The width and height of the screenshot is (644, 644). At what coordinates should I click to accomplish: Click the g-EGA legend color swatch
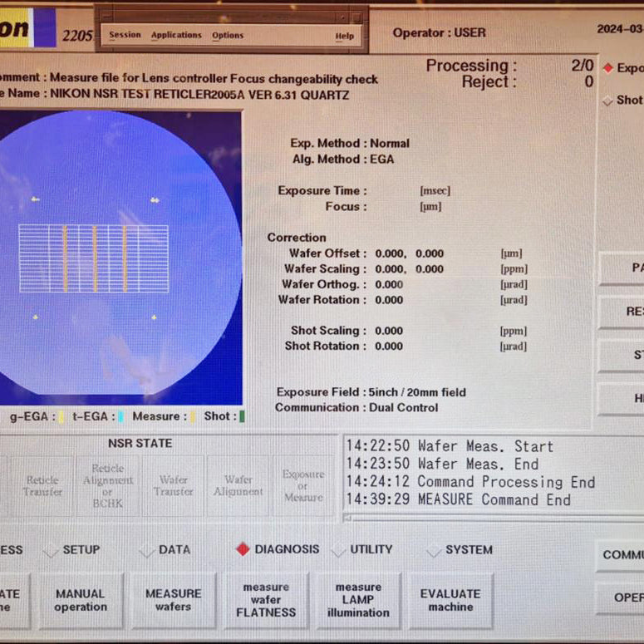point(61,417)
